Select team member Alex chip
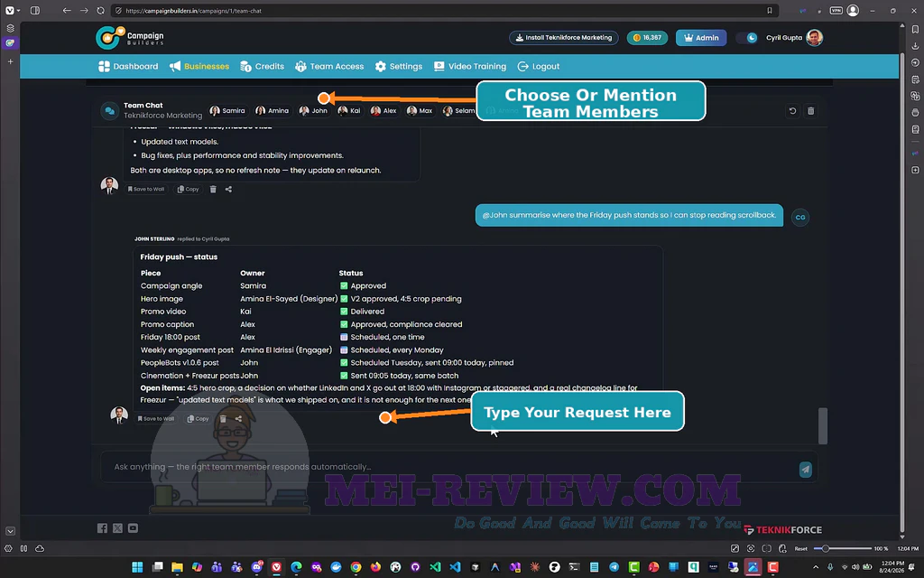Viewport: 924px width, 578px height. (x=383, y=111)
